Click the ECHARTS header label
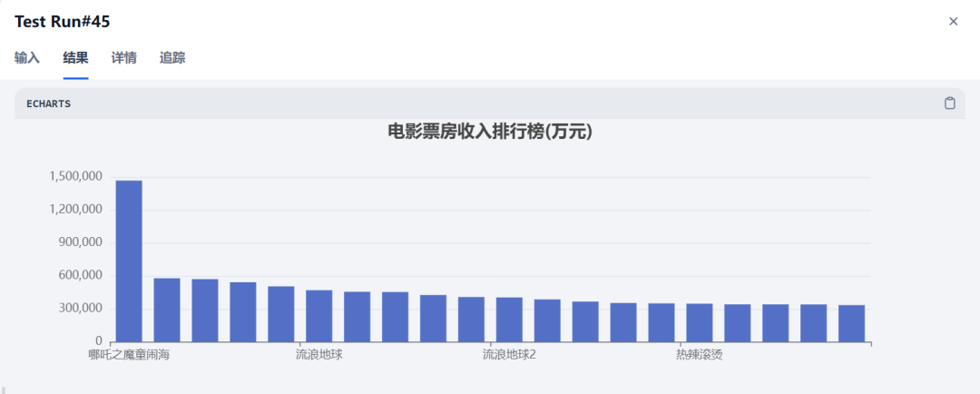980x394 pixels. pos(48,103)
